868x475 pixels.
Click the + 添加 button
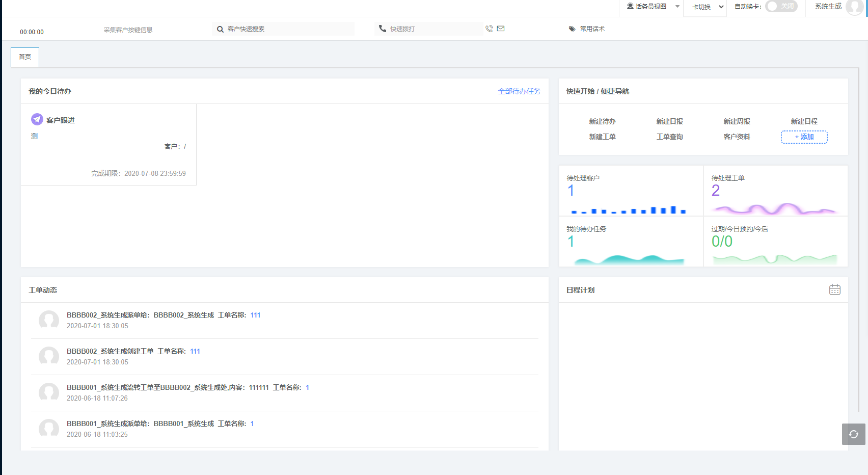804,137
